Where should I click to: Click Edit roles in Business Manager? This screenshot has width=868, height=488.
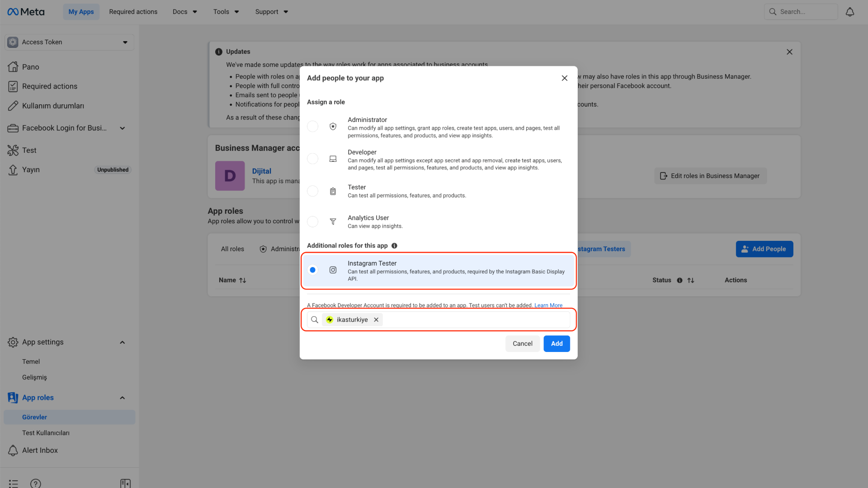(710, 176)
